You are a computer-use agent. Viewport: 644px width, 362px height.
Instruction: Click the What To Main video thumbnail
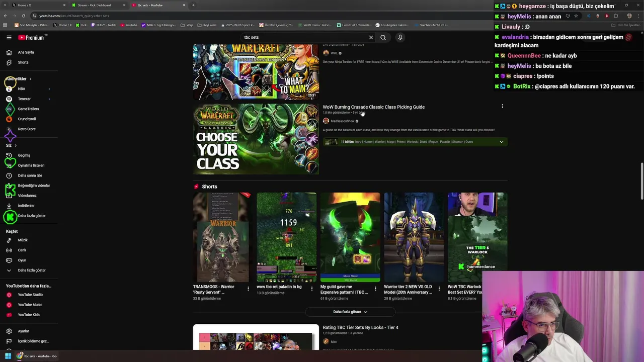[256, 72]
